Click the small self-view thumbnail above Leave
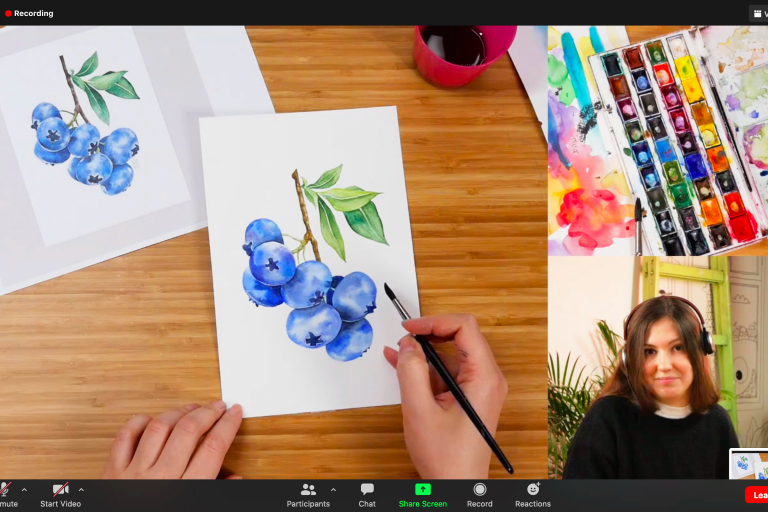The height and width of the screenshot is (512, 768). pyautogui.click(x=749, y=464)
